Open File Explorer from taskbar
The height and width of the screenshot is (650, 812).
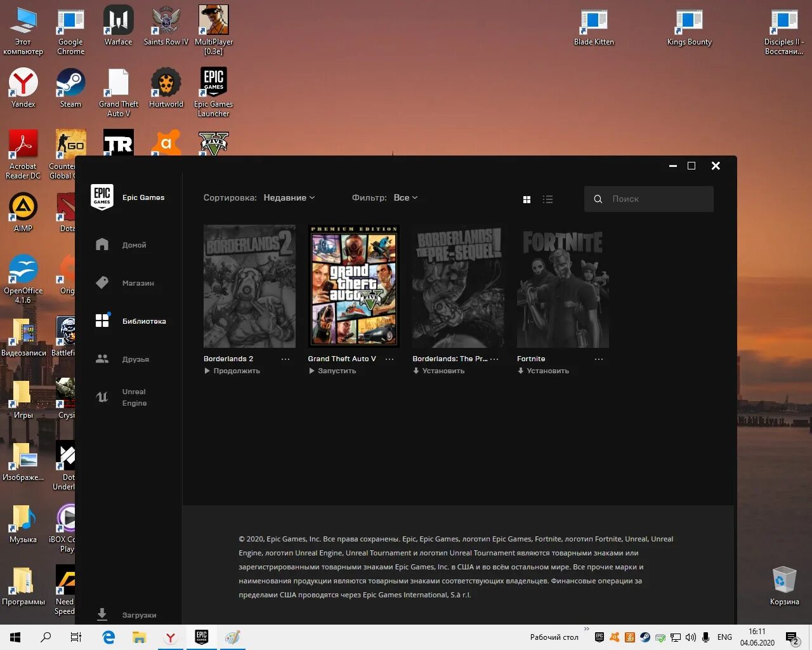[139, 637]
